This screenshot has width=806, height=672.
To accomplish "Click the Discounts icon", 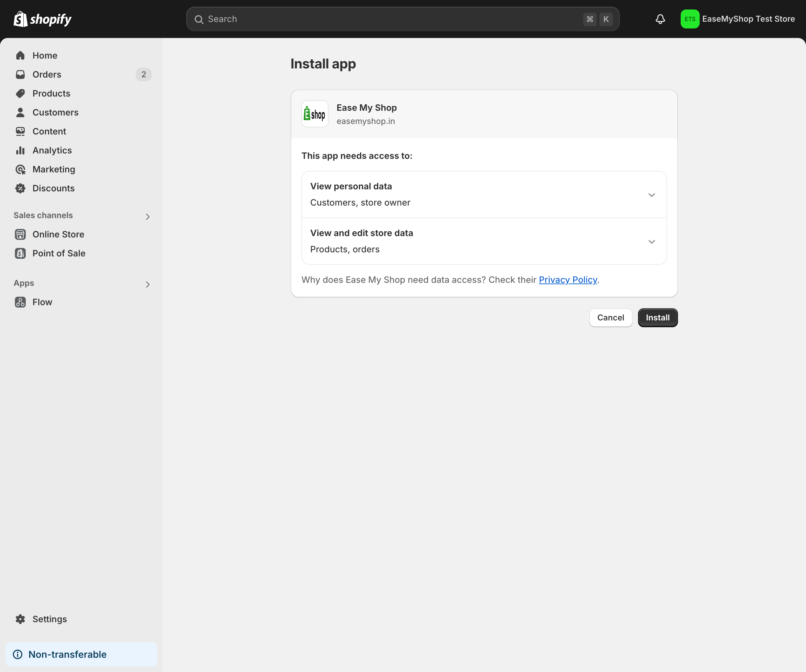I will [x=20, y=188].
